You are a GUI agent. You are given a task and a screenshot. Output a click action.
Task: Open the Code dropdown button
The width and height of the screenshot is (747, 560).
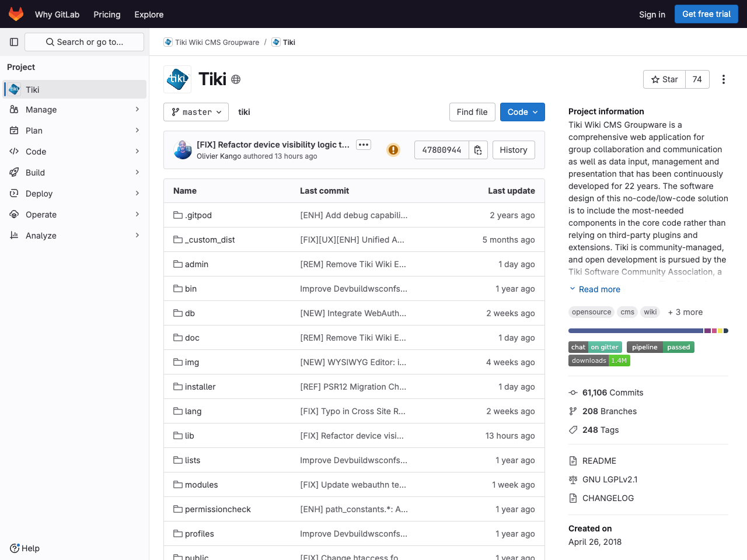[522, 112]
